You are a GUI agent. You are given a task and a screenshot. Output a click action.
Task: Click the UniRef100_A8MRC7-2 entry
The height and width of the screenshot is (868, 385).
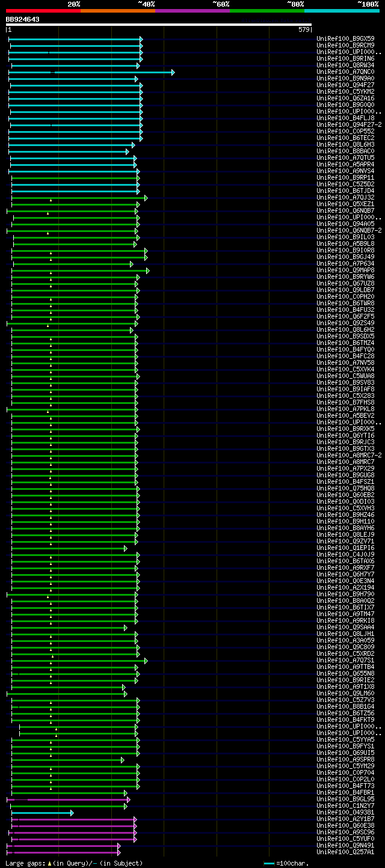pyautogui.click(x=350, y=455)
